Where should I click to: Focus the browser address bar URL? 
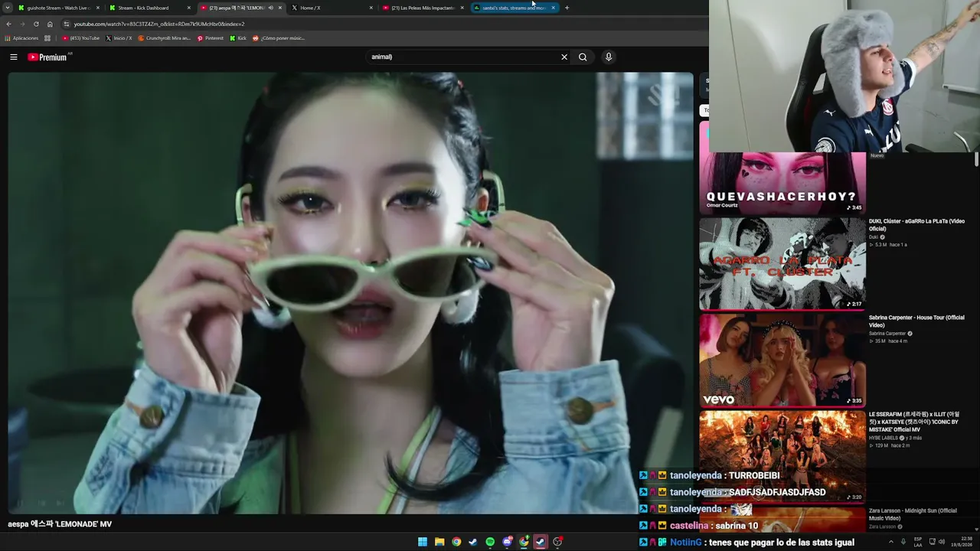tap(159, 24)
